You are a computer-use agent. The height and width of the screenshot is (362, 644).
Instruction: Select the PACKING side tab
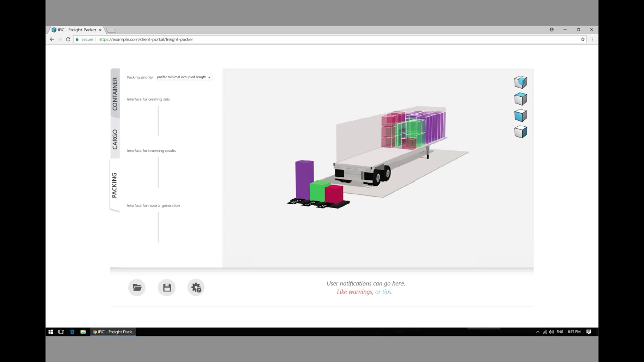115,185
